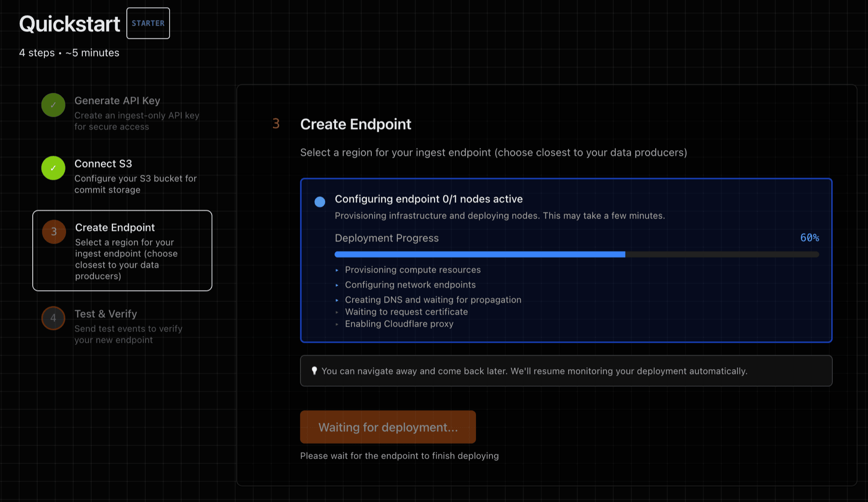Image resolution: width=868 pixels, height=502 pixels.
Task: Click the step 3 circle in the sidebar
Action: [x=53, y=232]
